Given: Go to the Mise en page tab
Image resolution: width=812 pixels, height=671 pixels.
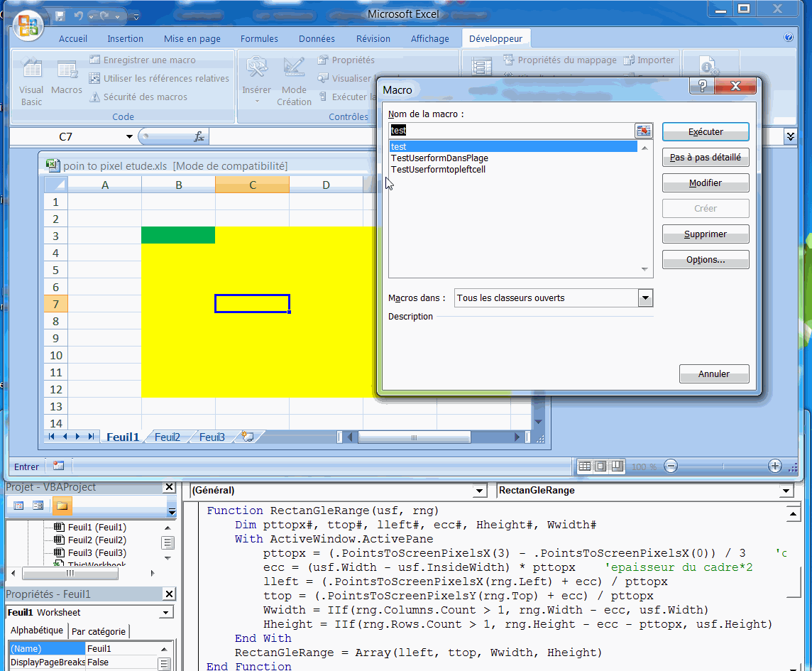Looking at the screenshot, I should click(x=192, y=39).
